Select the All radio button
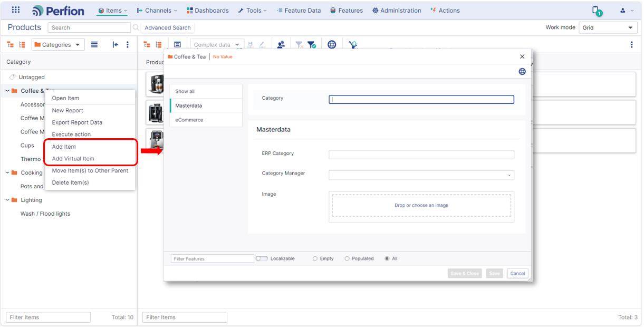644x327 pixels. (387, 258)
